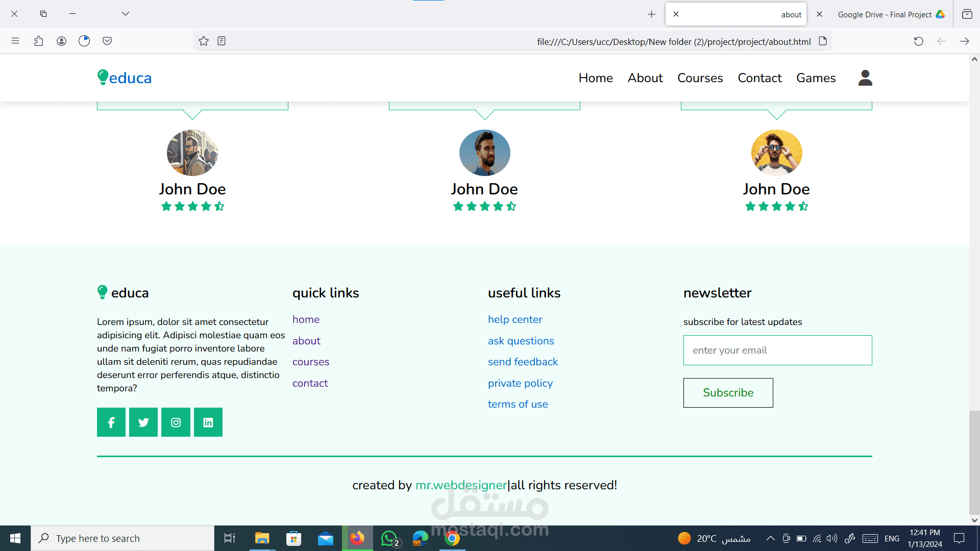Click the enter your email field
This screenshot has width=980, height=551.
(x=777, y=350)
